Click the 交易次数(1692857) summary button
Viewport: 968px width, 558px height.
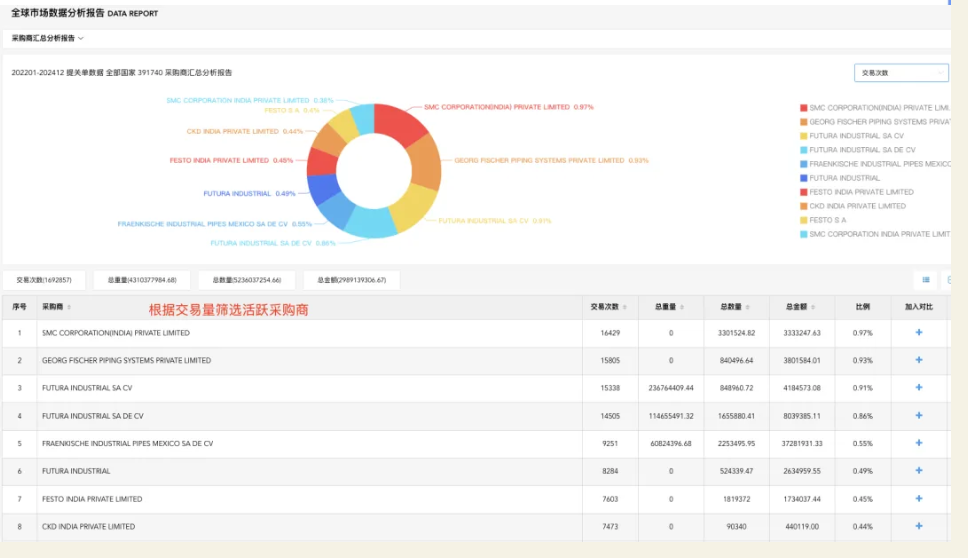(x=43, y=280)
